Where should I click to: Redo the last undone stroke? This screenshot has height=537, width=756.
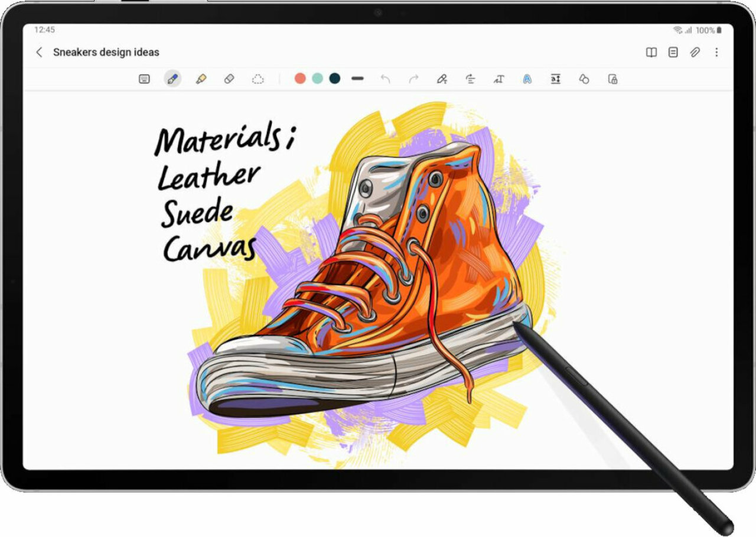coord(413,79)
